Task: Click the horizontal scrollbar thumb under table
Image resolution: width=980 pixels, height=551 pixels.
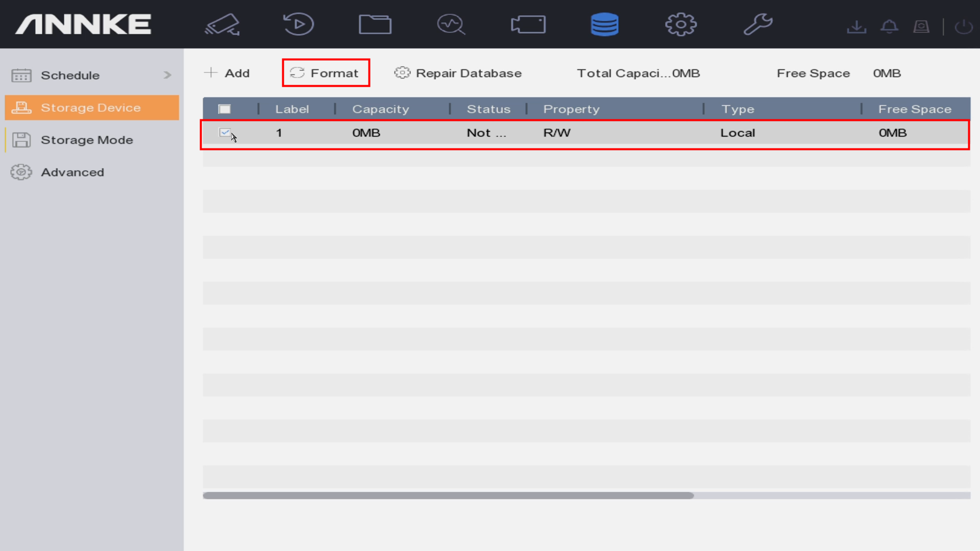Action: pos(448,495)
